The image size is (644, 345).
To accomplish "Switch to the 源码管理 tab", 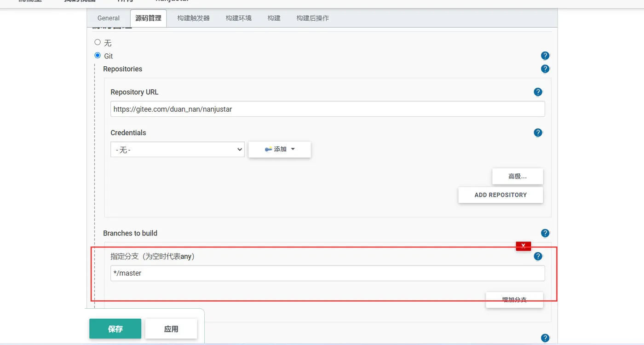I will pyautogui.click(x=148, y=18).
